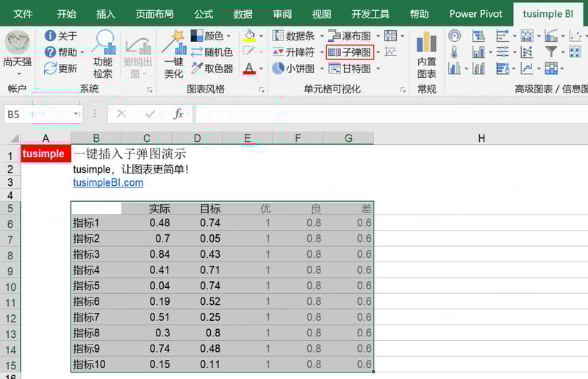The width and height of the screenshot is (588, 379).
Task: Select column H header
Action: click(x=481, y=138)
